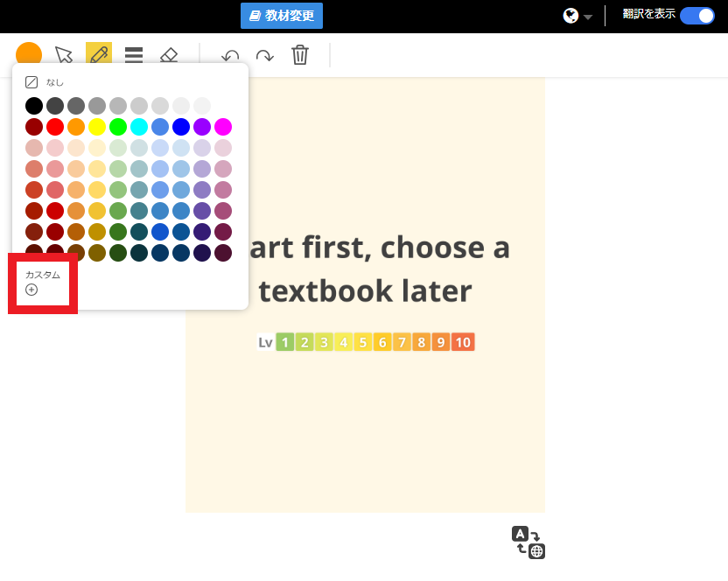Viewport: 728px width, 581px height.
Task: Toggle the 翻訳を表示 switch
Action: (696, 16)
